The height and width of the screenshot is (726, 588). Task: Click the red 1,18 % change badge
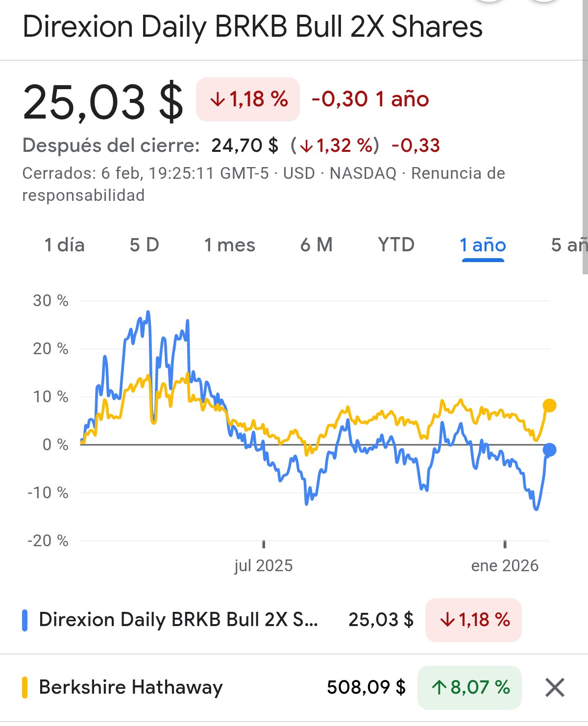click(248, 99)
